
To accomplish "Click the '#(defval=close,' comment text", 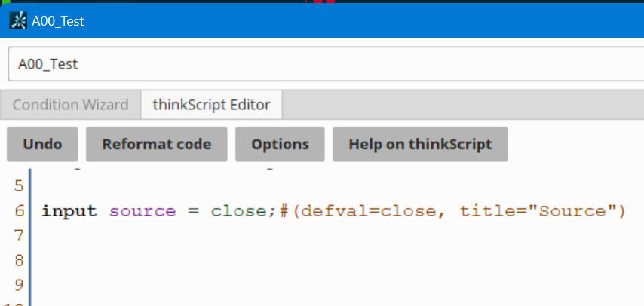I will coord(362,211).
